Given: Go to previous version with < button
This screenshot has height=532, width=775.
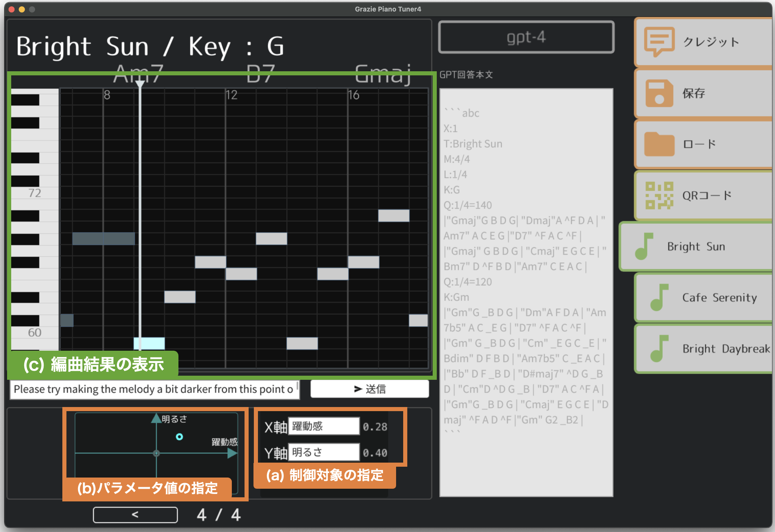Looking at the screenshot, I should pyautogui.click(x=135, y=515).
